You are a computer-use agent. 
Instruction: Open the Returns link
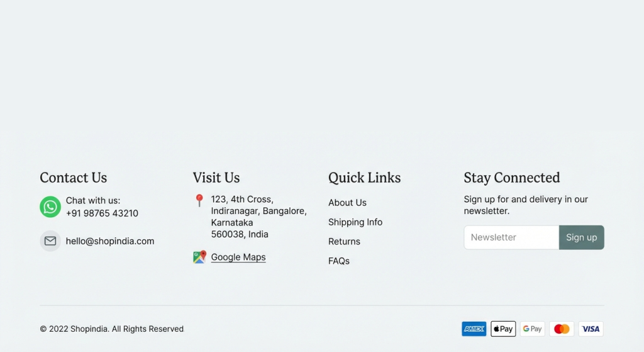tap(344, 242)
